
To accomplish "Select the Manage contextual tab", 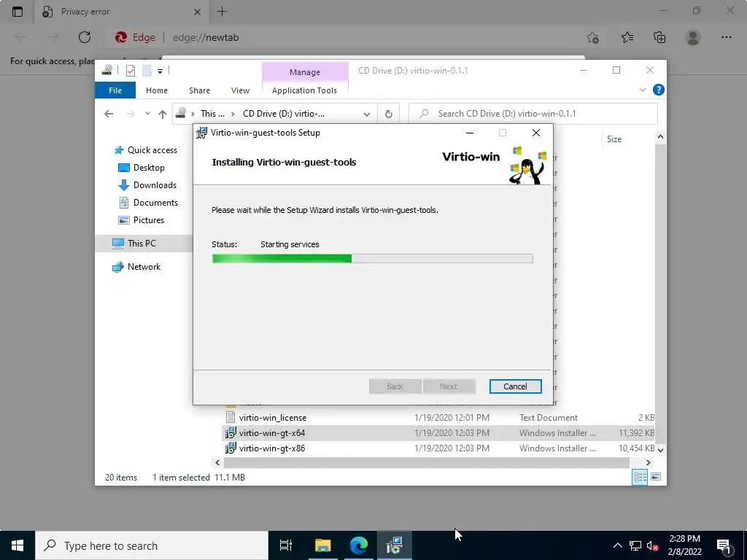I will [305, 72].
